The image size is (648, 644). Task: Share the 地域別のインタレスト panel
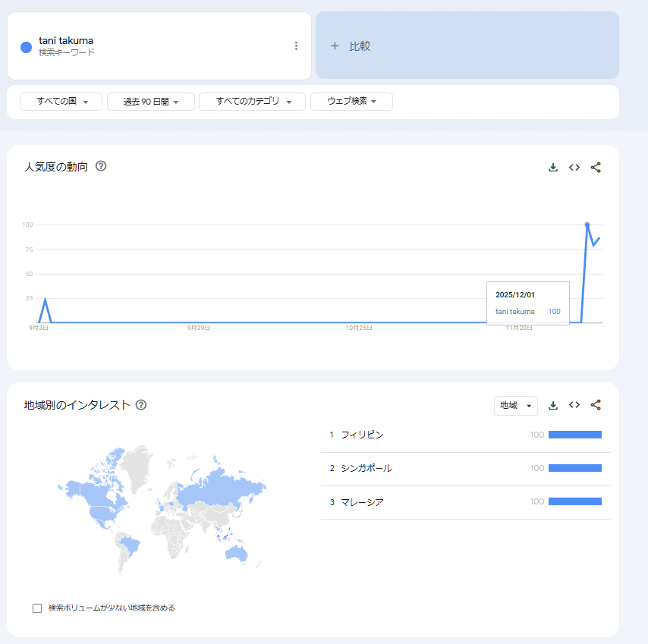pyautogui.click(x=596, y=405)
